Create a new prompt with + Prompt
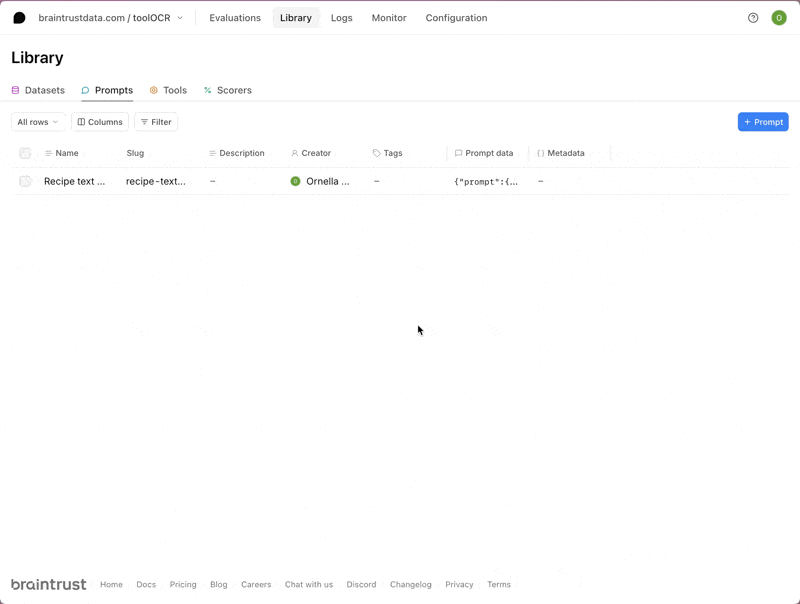Viewport: 800px width, 604px height. 763,122
